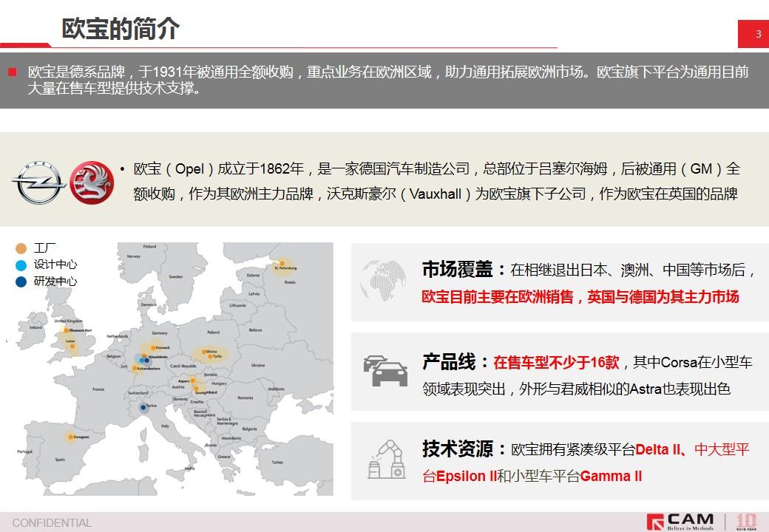Select the Aspern factory marker in Austria
Viewport: 769px width, 532px height.
pos(193,381)
